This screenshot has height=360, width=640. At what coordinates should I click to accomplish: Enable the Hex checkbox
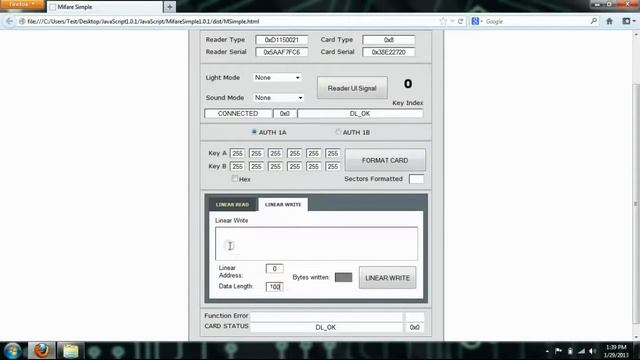[235, 178]
